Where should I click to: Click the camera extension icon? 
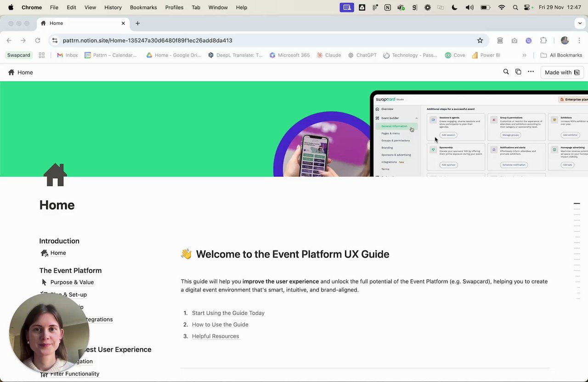click(514, 40)
